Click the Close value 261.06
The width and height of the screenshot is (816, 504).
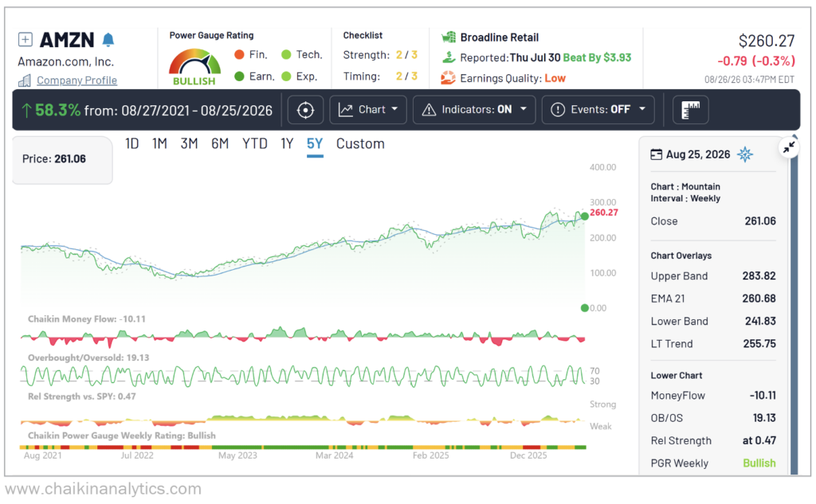click(759, 221)
